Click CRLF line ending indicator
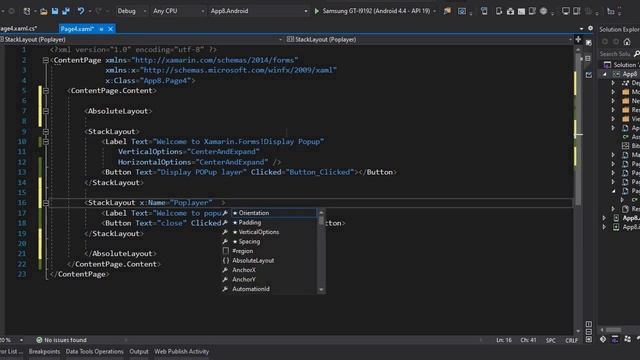This screenshot has width=640, height=360. (571, 340)
